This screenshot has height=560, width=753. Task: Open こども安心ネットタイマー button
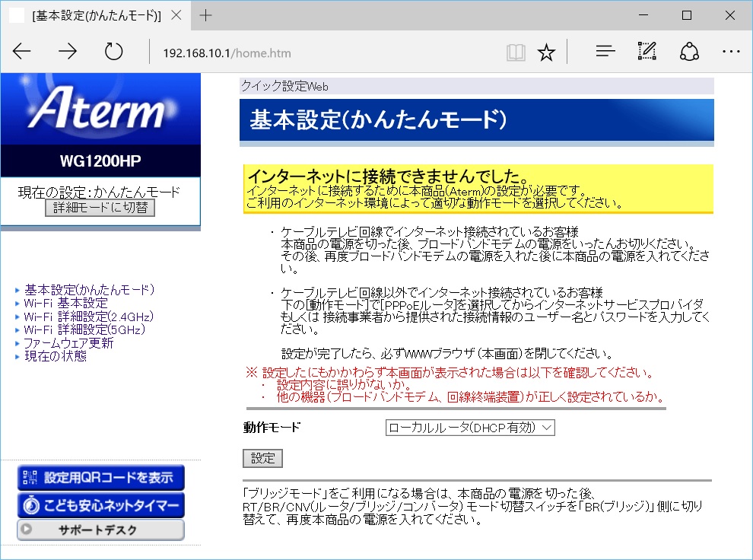(101, 505)
